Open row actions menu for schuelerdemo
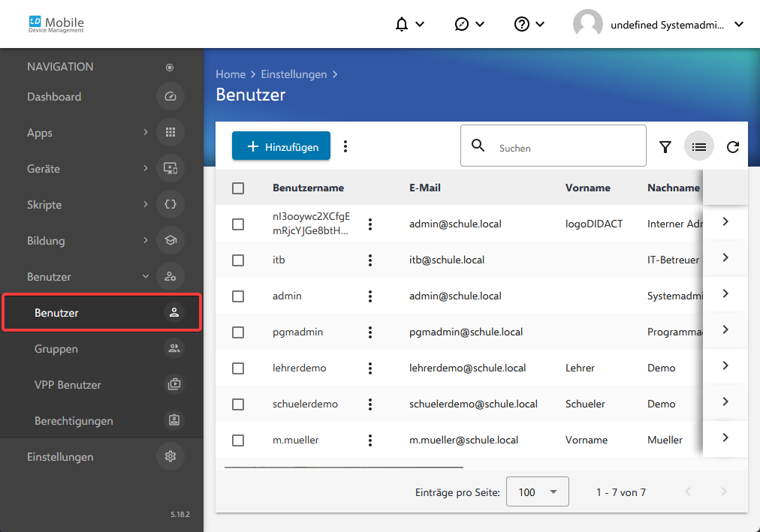This screenshot has height=532, width=760. [370, 404]
